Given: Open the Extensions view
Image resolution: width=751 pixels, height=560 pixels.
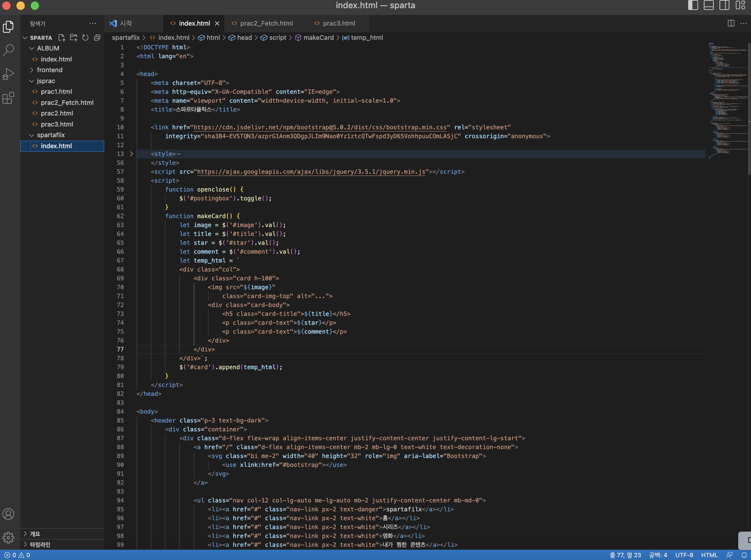Looking at the screenshot, I should [9, 98].
